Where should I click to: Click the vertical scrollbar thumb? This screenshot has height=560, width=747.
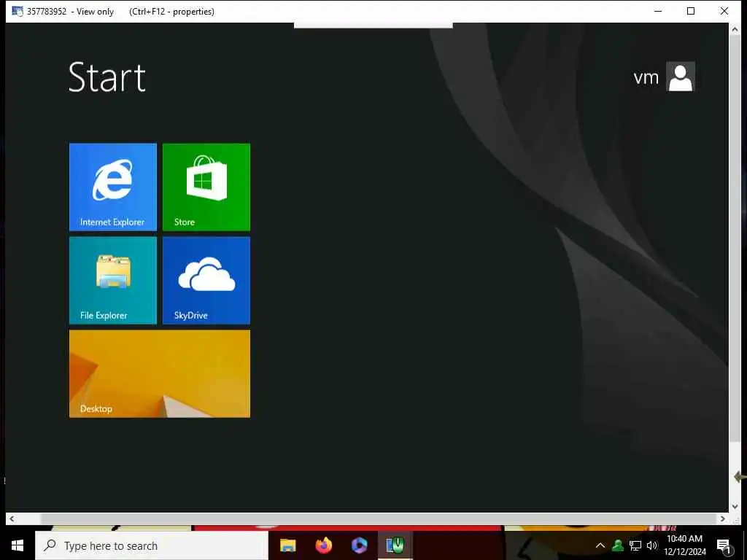(735, 238)
